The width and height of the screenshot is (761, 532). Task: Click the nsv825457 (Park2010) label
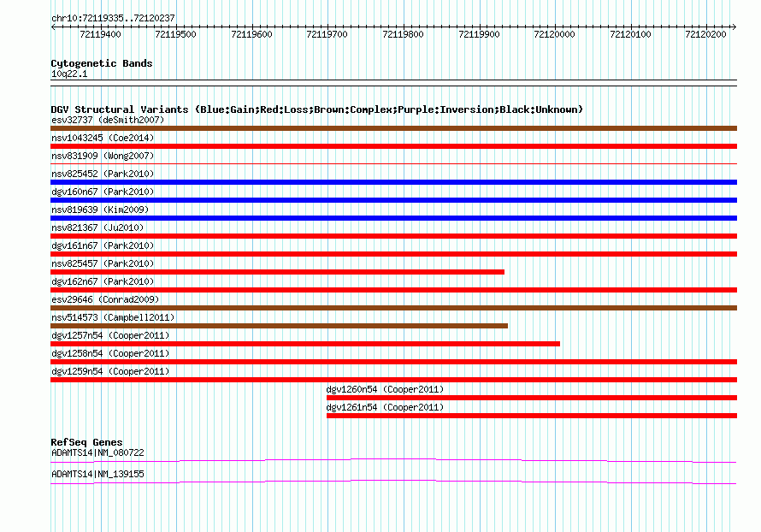click(x=103, y=263)
